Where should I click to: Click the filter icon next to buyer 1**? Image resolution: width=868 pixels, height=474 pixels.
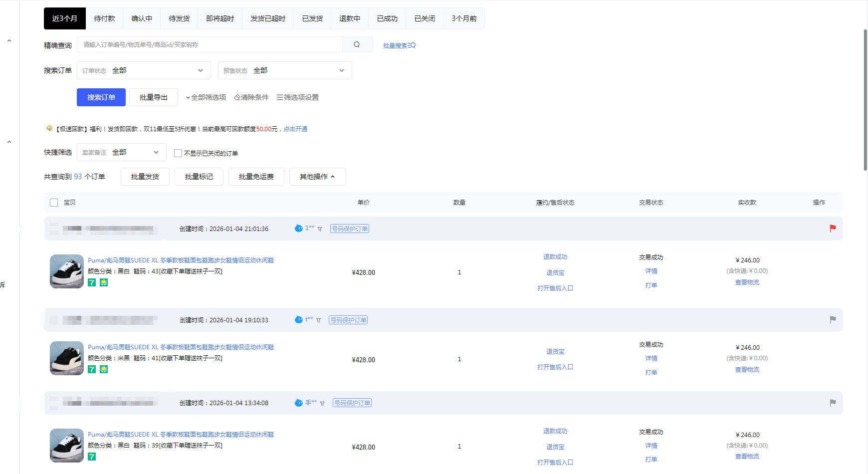click(320, 229)
